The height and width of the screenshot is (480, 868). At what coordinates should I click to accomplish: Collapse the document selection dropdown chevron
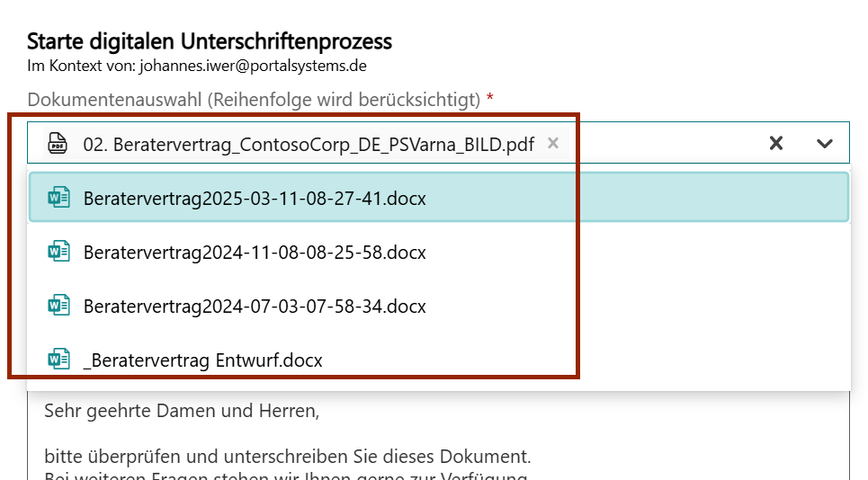click(x=825, y=143)
